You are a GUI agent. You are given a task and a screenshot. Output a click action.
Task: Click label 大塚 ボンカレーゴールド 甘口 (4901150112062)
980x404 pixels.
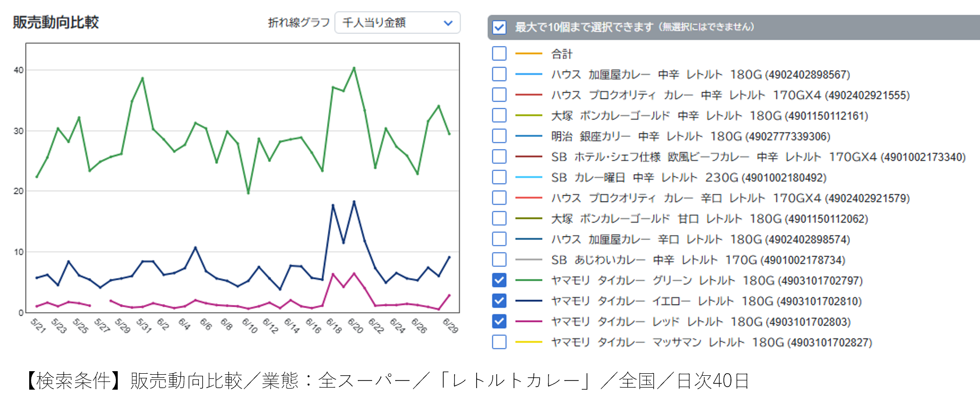click(x=710, y=219)
